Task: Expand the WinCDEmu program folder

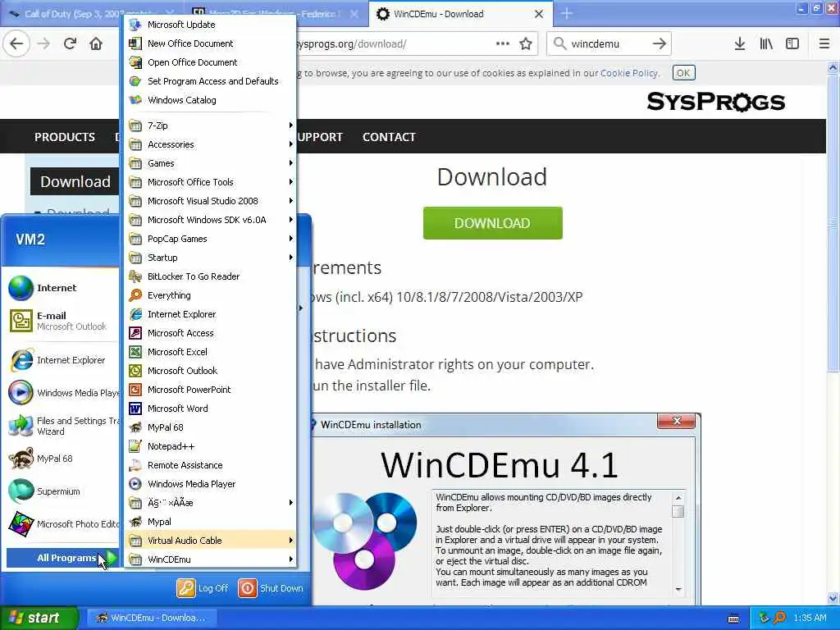Action: 210,559
